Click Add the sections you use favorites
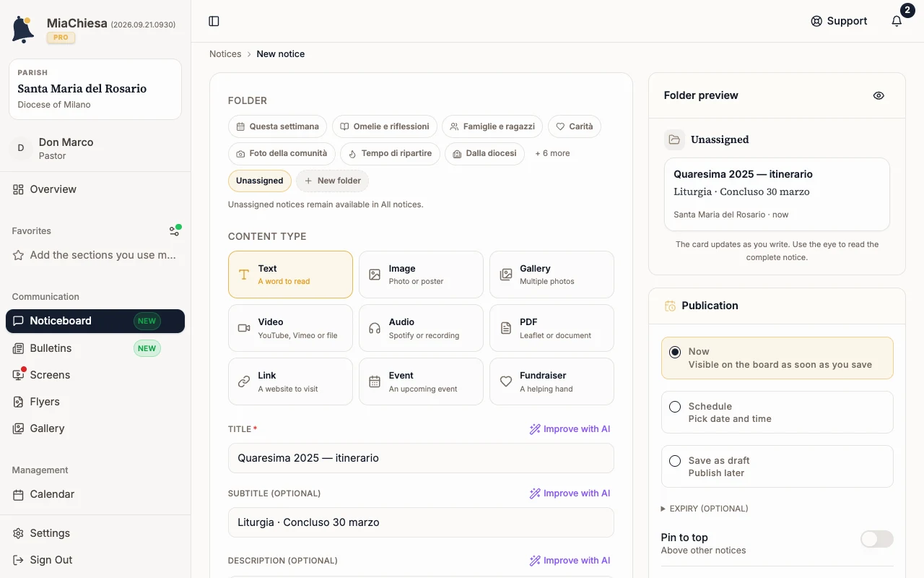 pyautogui.click(x=95, y=255)
